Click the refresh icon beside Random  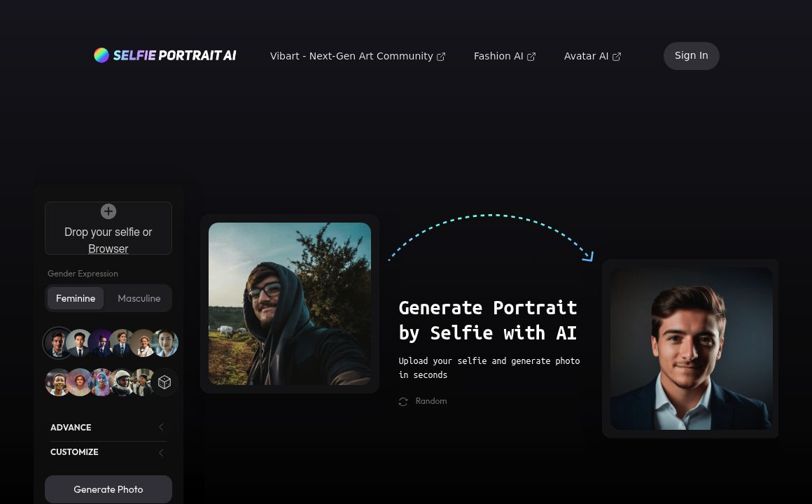click(x=403, y=401)
